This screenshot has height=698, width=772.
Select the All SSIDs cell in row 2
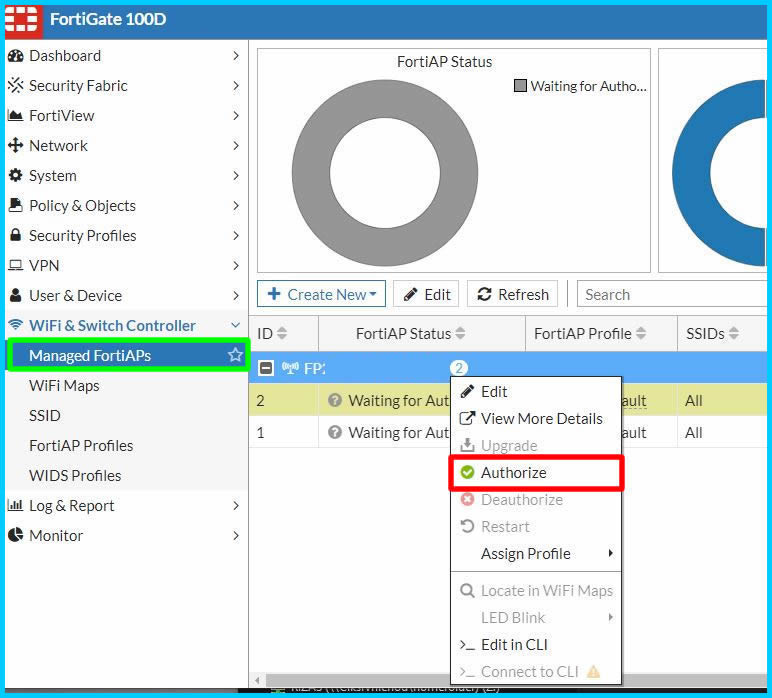(722, 400)
